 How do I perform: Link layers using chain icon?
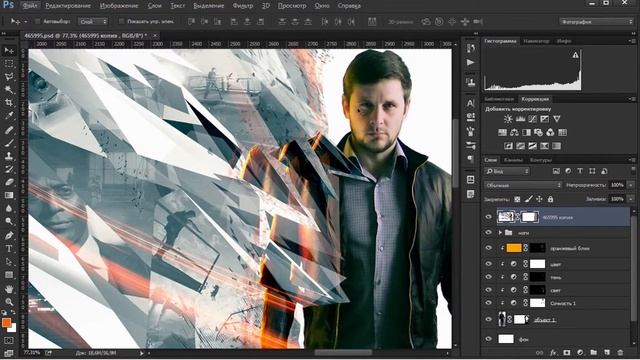pyautogui.click(x=540, y=353)
